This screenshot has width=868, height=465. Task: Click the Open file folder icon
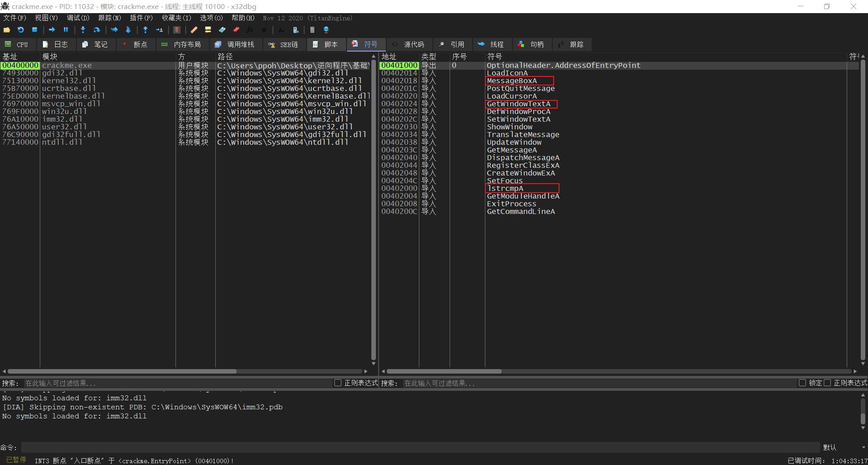7,30
